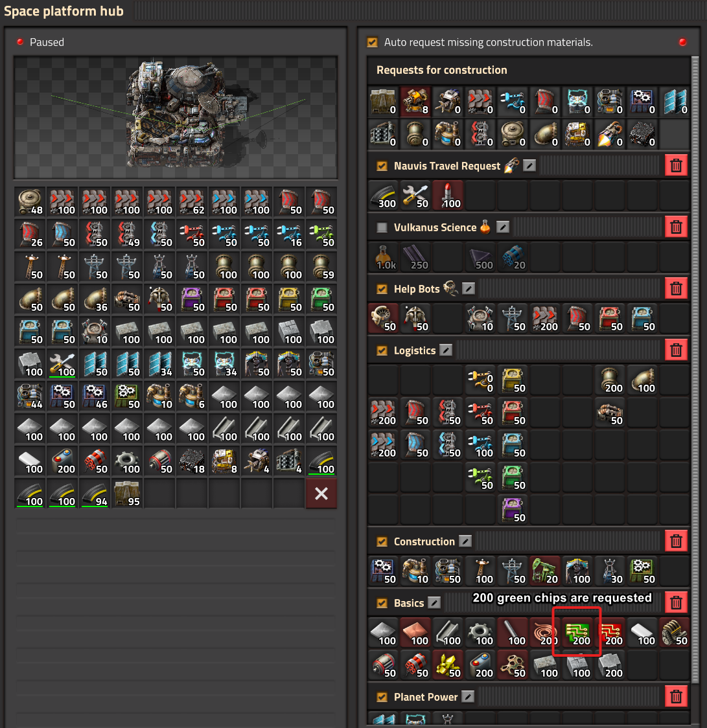Click the rocket request showing 100 in Nauvis Travel Request
The image size is (707, 728).
coord(448,194)
